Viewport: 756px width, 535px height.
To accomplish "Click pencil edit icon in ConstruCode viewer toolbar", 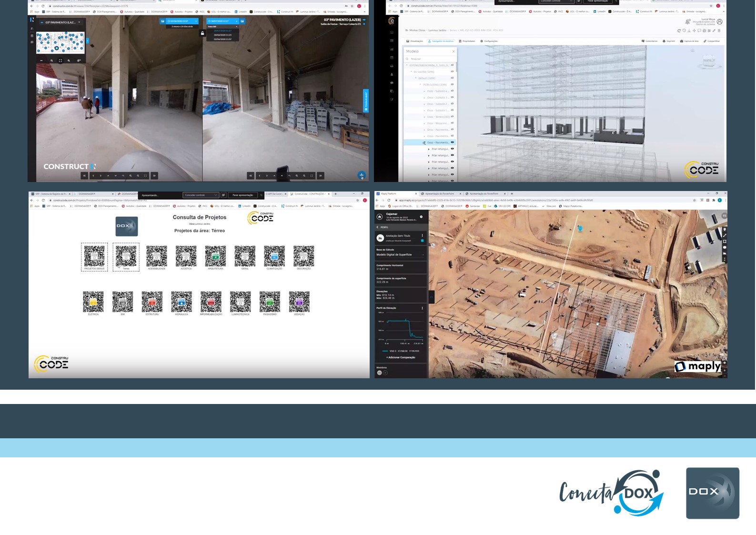I will pos(714,30).
